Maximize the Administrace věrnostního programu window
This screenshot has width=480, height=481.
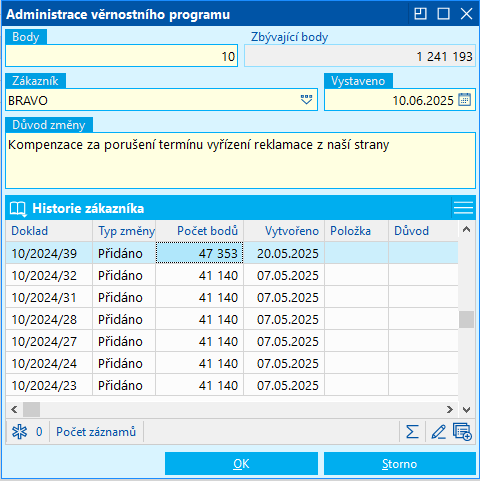tap(443, 14)
